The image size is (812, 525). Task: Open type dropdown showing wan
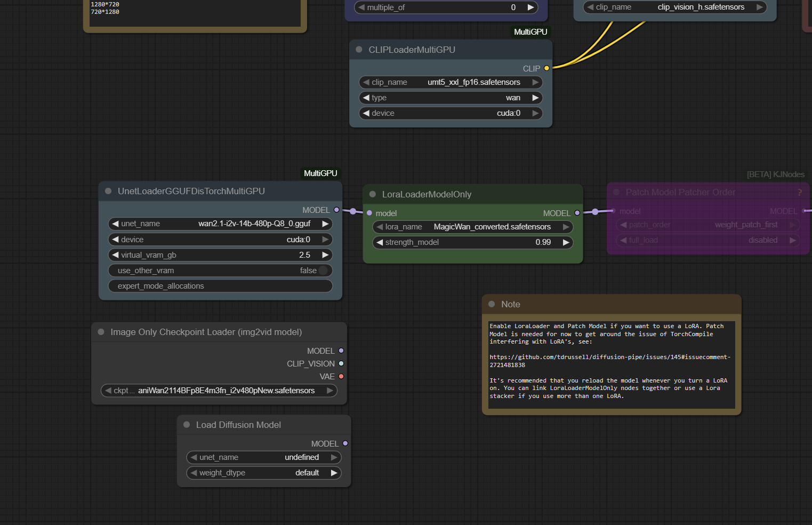pos(451,98)
